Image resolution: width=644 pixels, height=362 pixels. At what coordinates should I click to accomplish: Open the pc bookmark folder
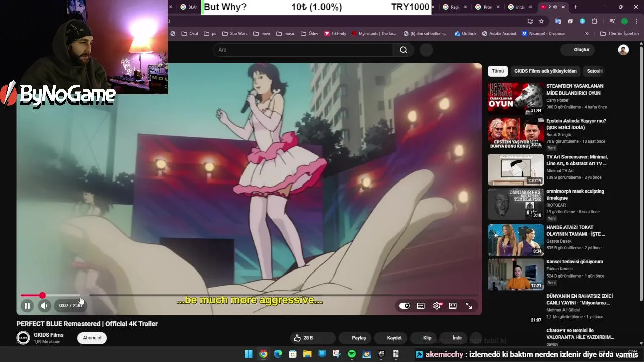[210, 34]
